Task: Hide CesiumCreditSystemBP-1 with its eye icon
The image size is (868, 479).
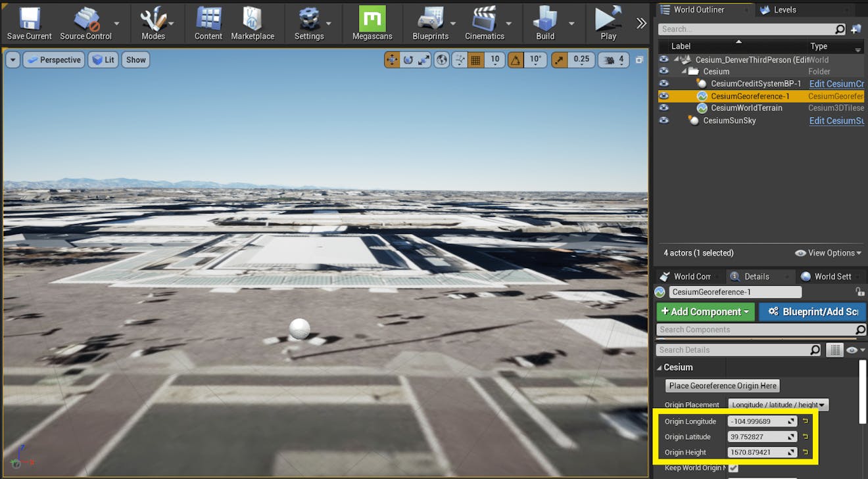Action: 664,83
